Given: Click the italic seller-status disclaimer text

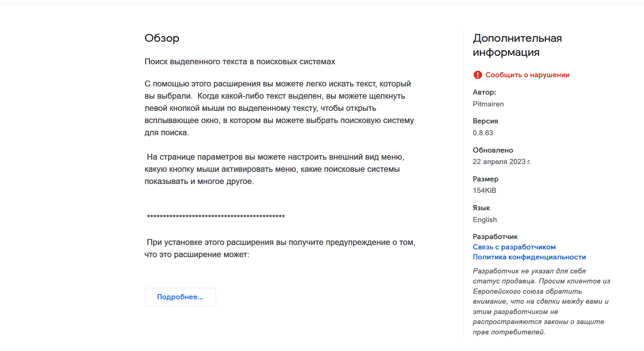Looking at the screenshot, I should [x=541, y=301].
